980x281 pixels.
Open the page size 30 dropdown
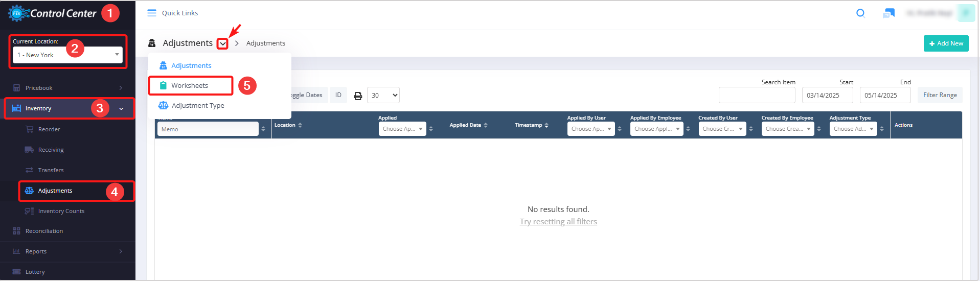coord(383,96)
